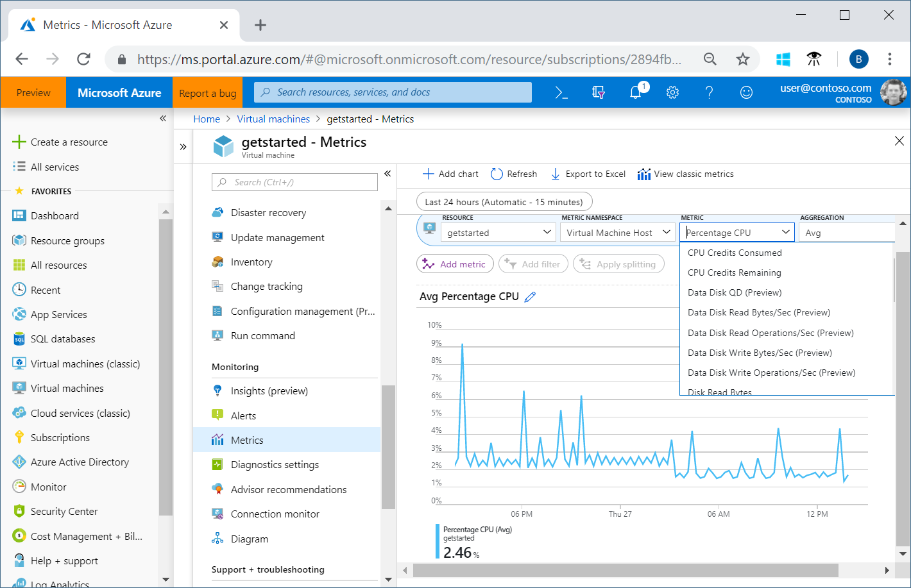
Task: Click the feedback smiley icon
Action: 746,92
